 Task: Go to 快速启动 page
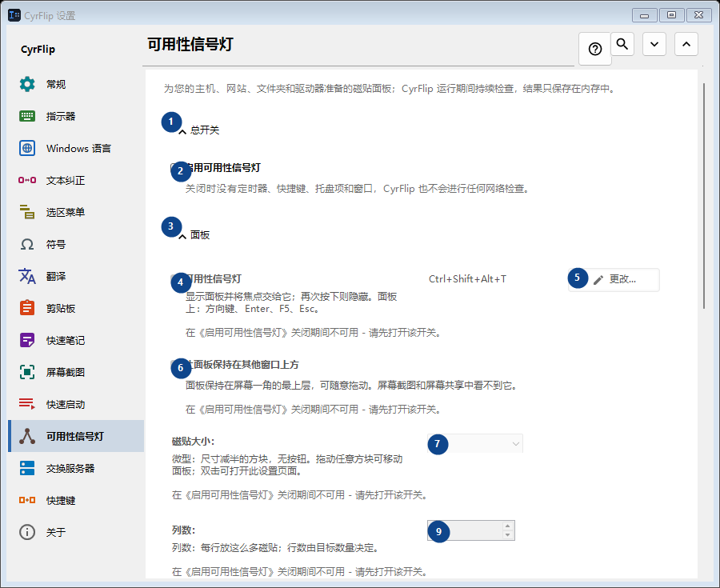tap(76, 404)
